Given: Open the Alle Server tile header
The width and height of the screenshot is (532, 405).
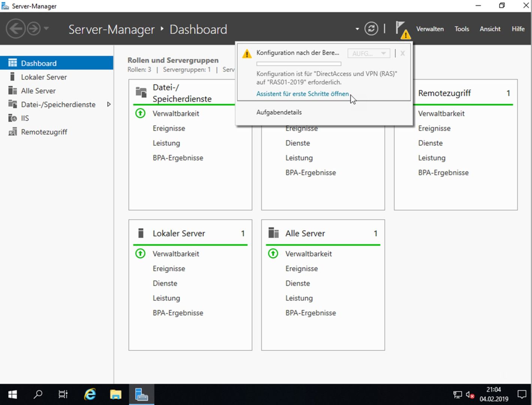Looking at the screenshot, I should pos(305,233).
